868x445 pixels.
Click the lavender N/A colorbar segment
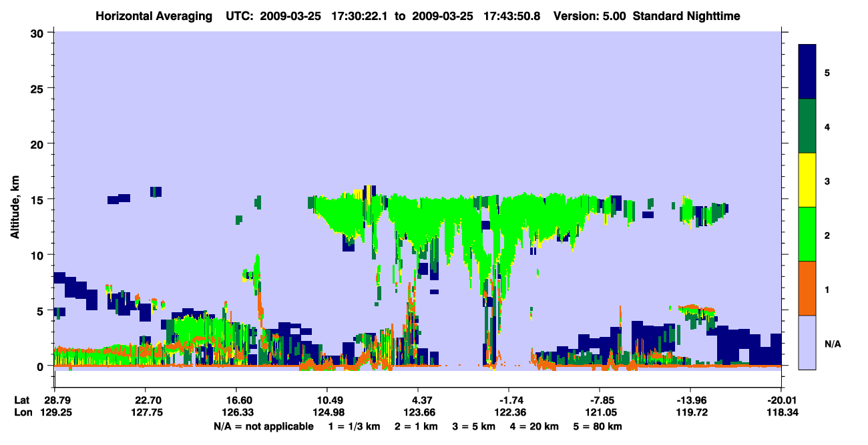coord(807,342)
